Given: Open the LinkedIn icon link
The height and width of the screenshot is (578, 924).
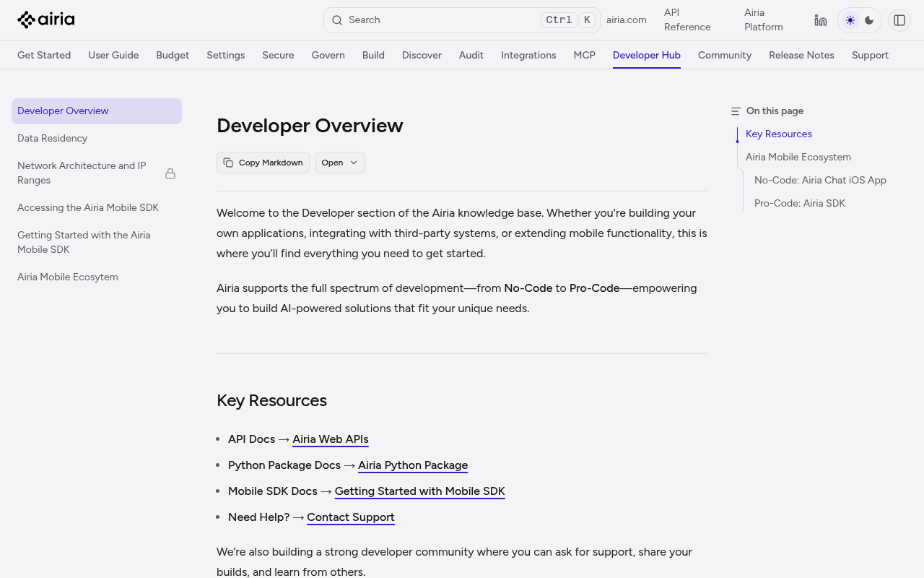Looking at the screenshot, I should 821,20.
